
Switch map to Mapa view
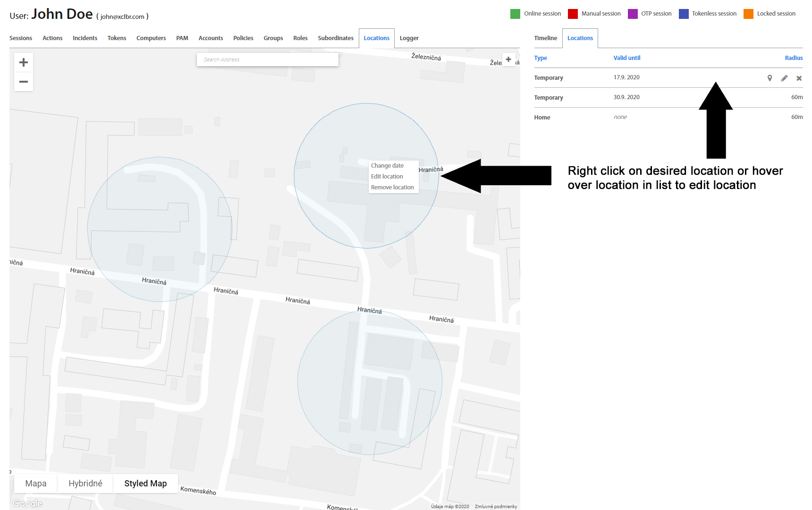point(36,484)
